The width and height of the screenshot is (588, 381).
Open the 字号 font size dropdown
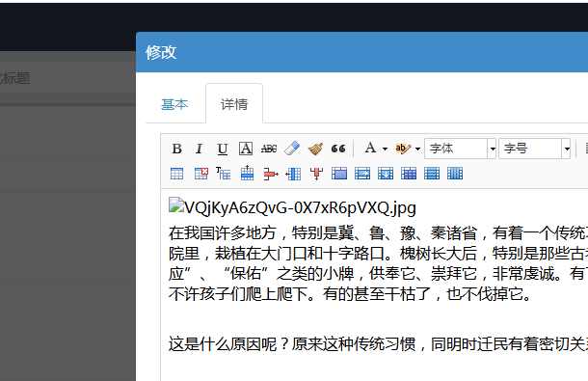[534, 149]
